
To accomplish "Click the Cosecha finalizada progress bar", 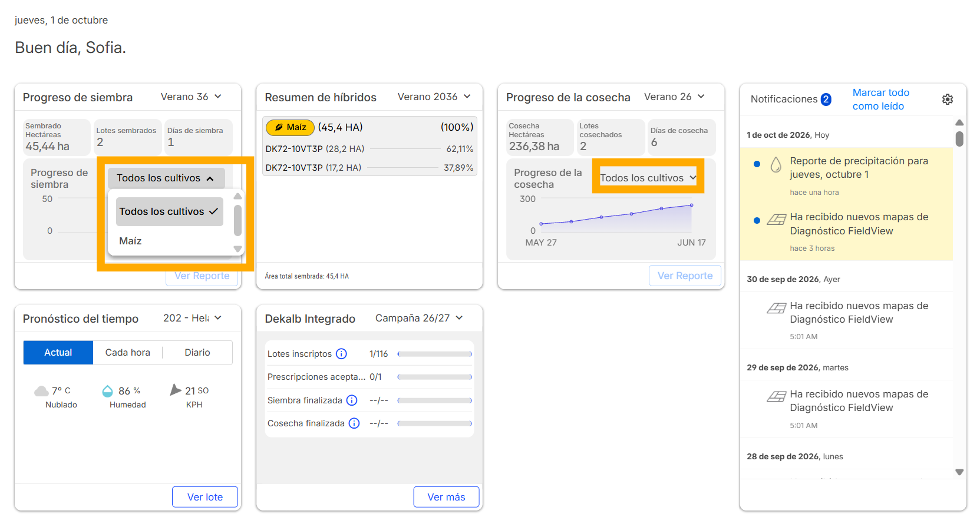I will coord(435,423).
